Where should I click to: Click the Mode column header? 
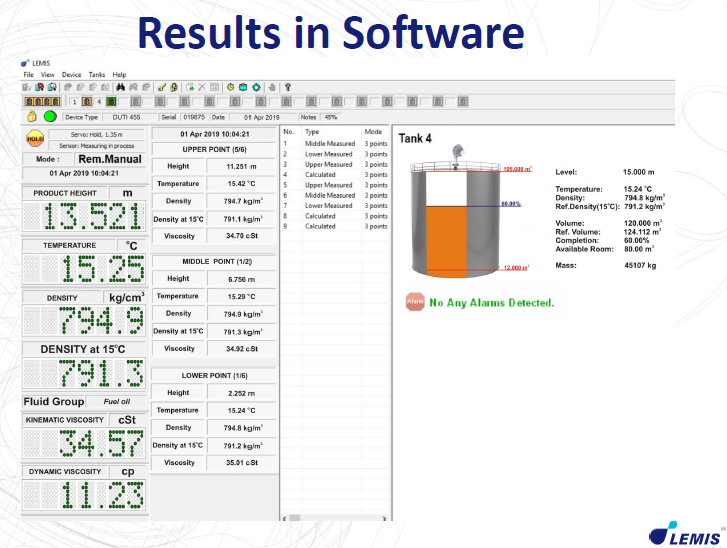pos(373,132)
